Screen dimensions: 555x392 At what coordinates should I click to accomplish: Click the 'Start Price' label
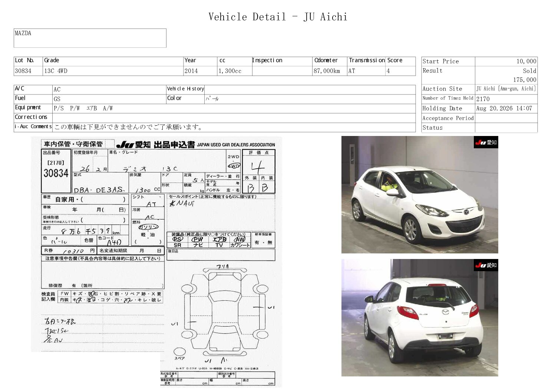[x=440, y=62]
